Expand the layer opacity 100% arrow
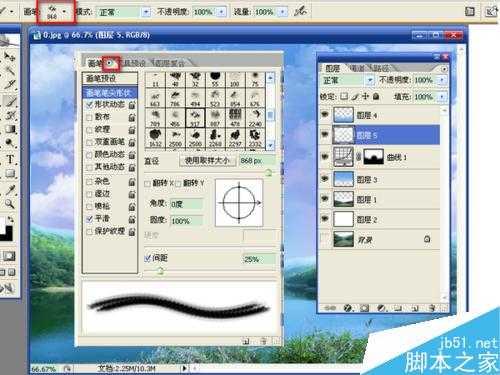Image resolution: width=500 pixels, height=375 pixels. 442,80
